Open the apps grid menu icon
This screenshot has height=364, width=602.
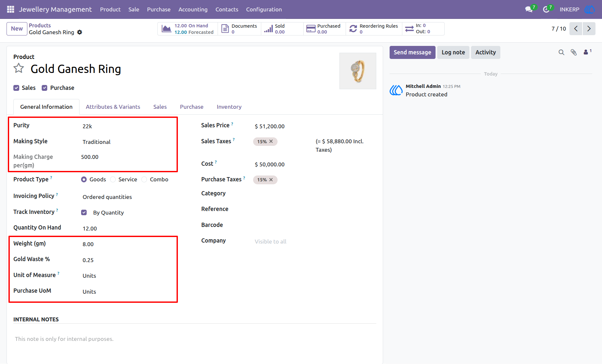[x=10, y=9]
